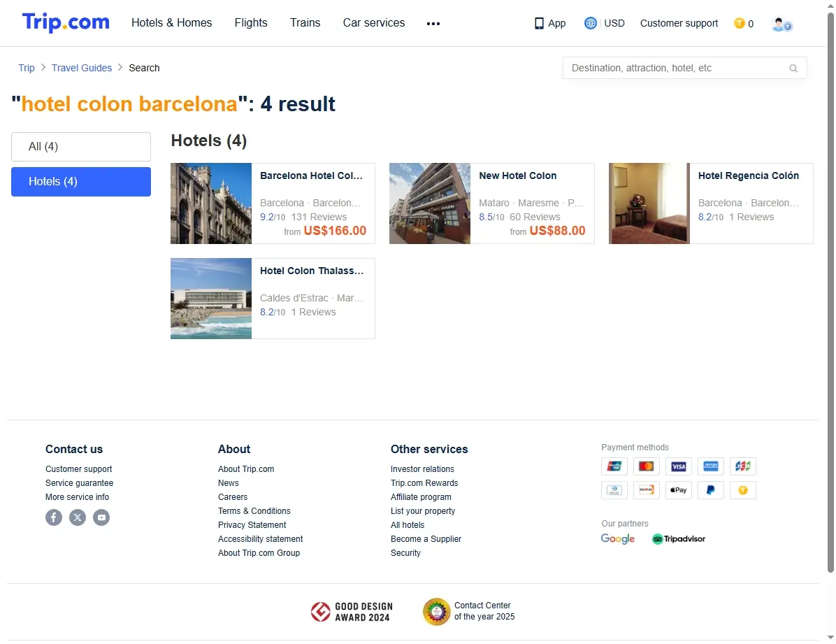Open Terms & Conditions link
836x644 pixels.
click(x=254, y=510)
